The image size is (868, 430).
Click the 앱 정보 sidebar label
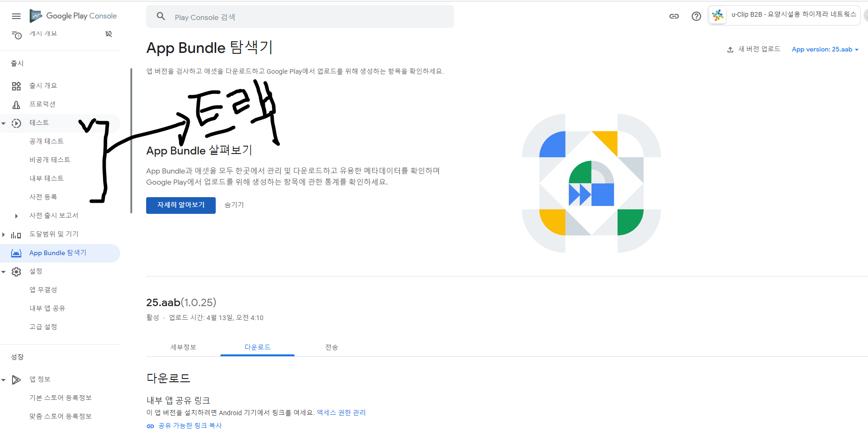[40, 379]
